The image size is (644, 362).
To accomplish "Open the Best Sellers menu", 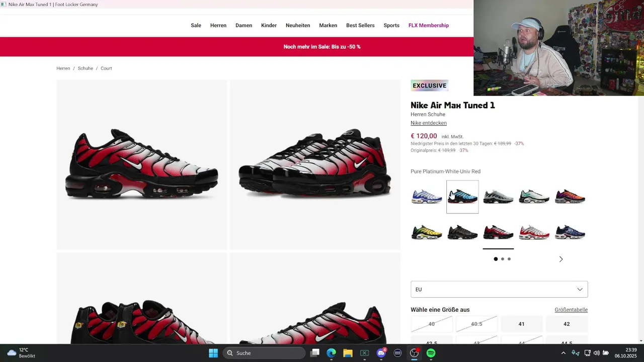I will click(360, 25).
